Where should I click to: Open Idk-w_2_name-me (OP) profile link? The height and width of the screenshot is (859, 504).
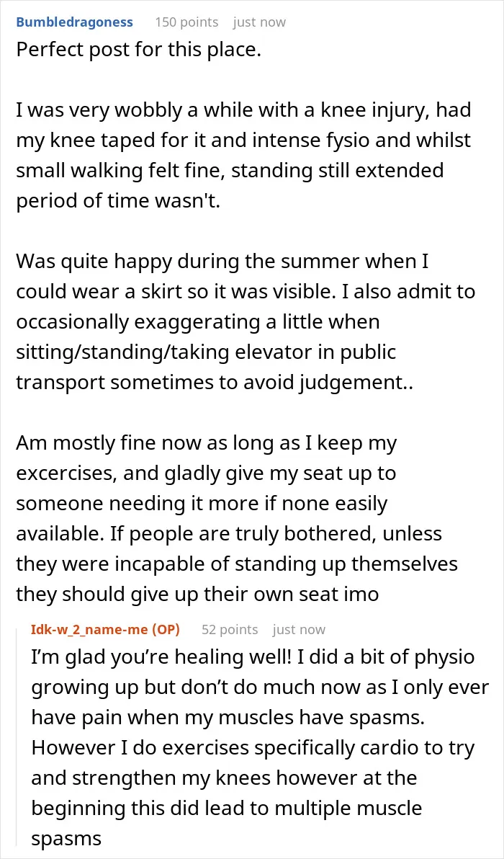click(106, 630)
